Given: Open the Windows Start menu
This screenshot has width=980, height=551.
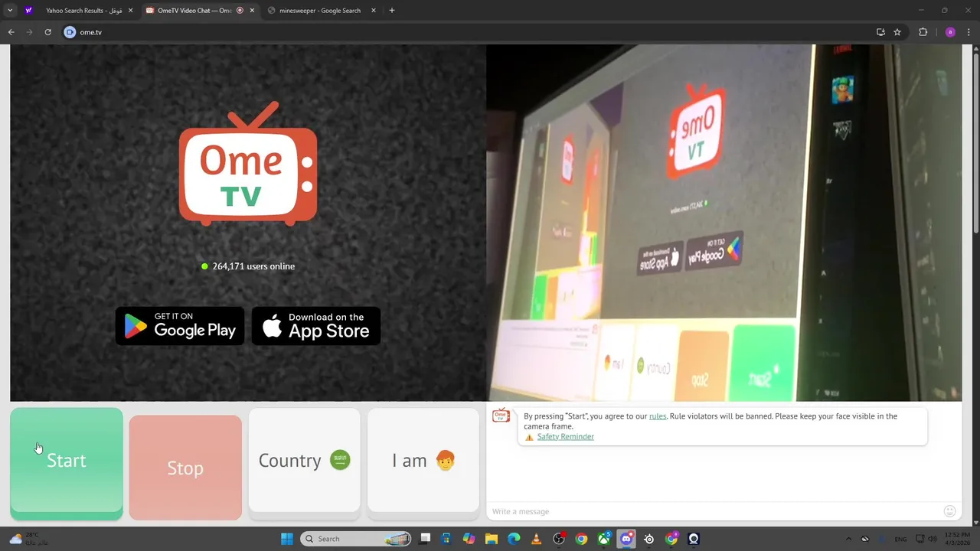Looking at the screenshot, I should [287, 539].
